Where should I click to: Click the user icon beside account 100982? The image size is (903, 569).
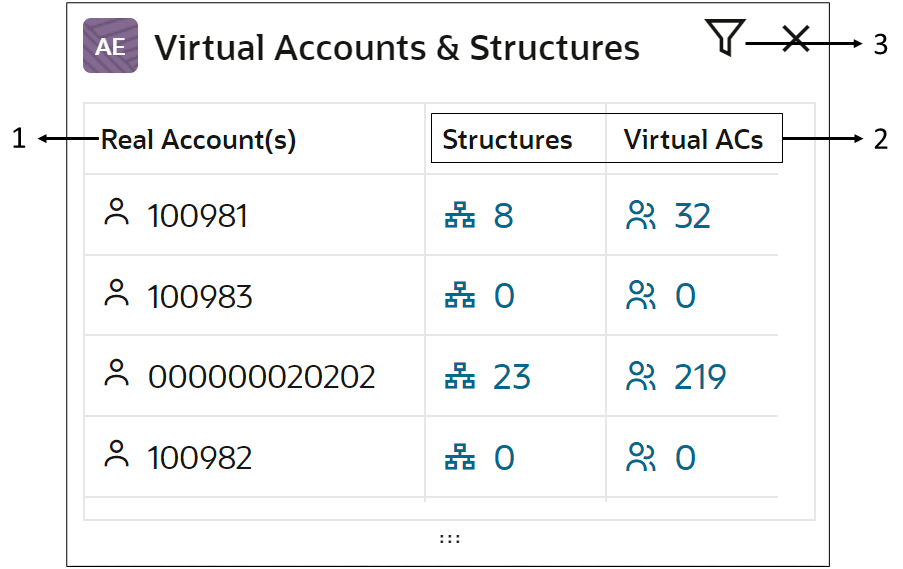(x=116, y=454)
